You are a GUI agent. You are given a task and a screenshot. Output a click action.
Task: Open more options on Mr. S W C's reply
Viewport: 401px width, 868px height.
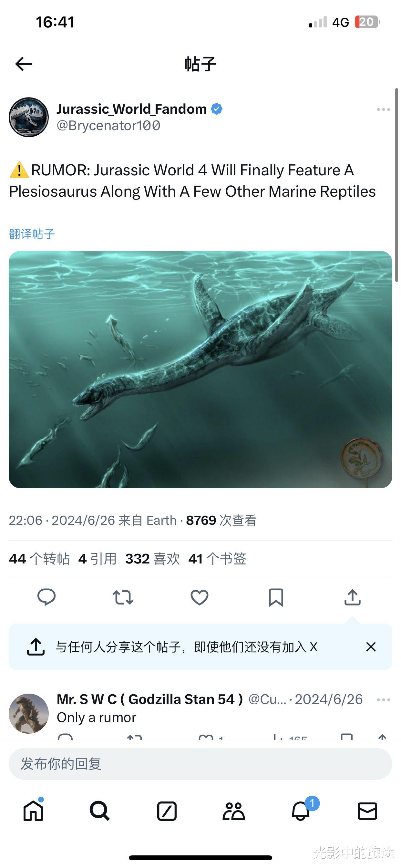384,700
